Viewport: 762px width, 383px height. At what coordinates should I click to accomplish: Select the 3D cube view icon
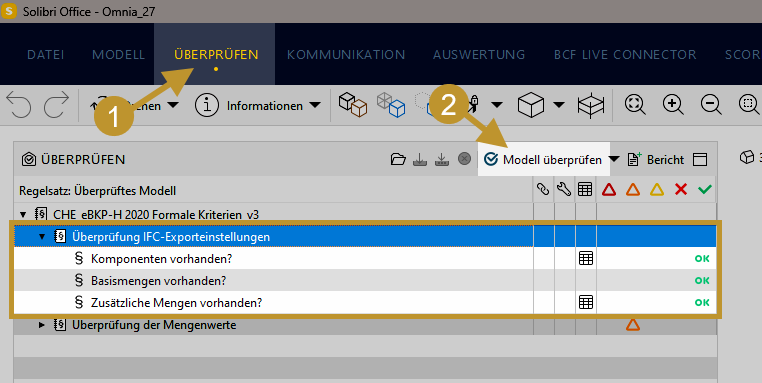click(x=531, y=105)
